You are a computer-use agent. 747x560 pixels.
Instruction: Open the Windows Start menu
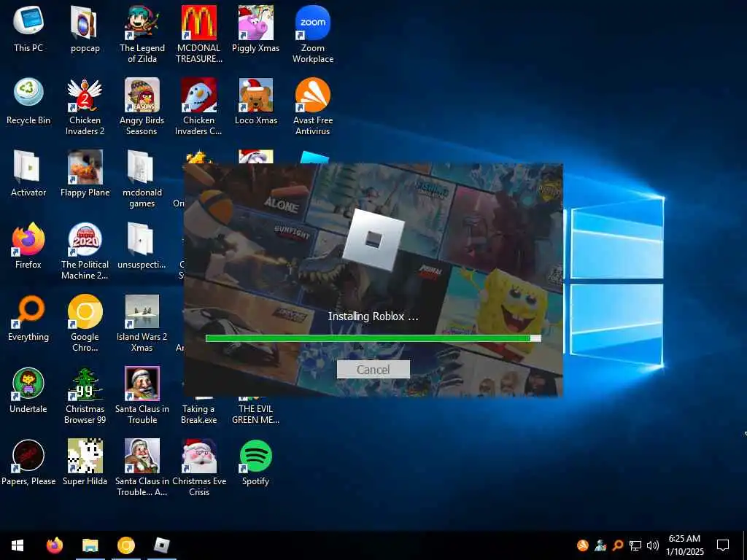(18, 545)
